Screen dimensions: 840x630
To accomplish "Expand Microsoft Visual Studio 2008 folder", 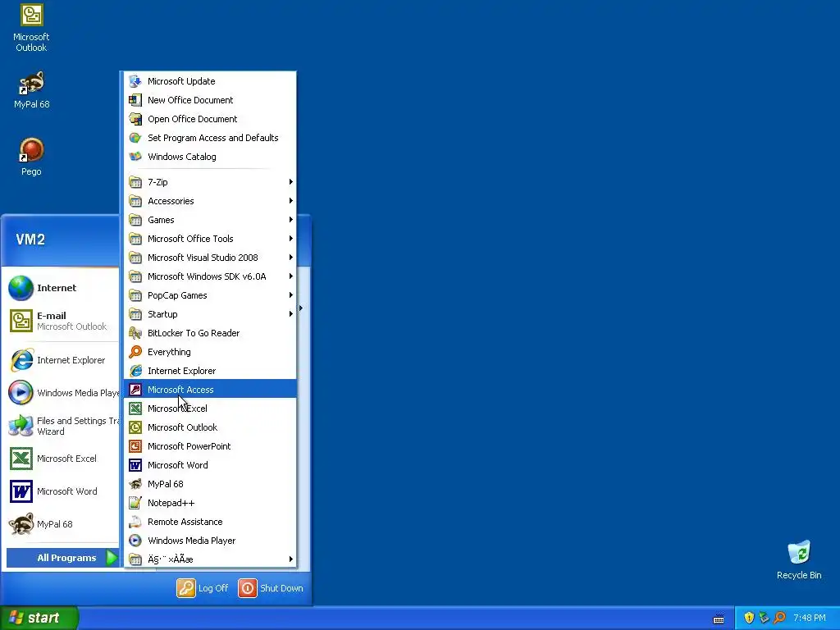I will (210, 258).
